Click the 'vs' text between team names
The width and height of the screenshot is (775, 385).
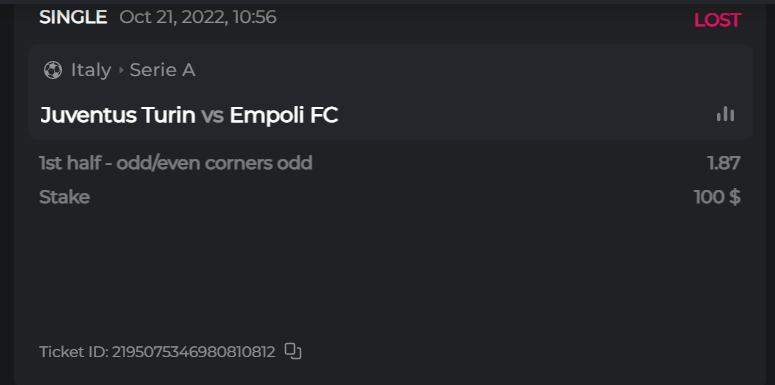(x=213, y=116)
